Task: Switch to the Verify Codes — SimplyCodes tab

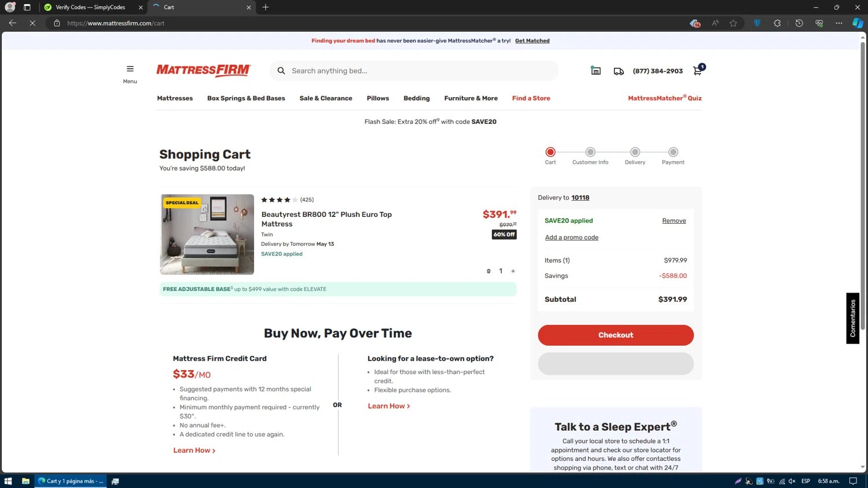Action: pos(90,8)
